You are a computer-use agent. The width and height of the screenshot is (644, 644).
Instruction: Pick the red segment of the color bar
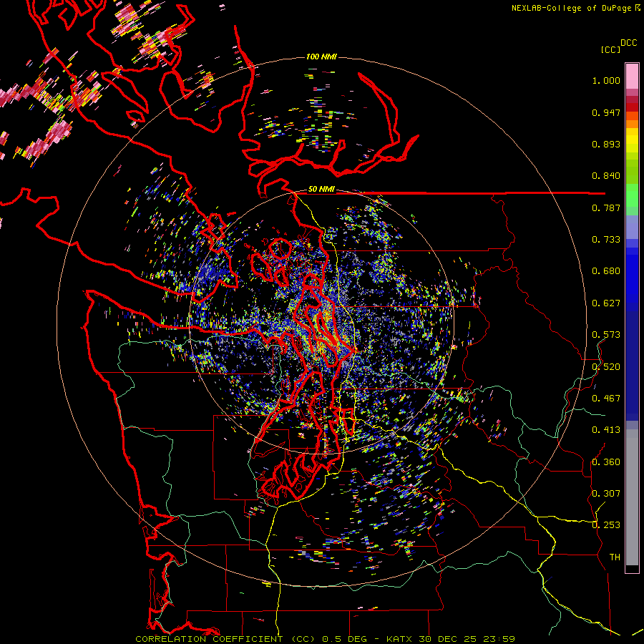point(632,107)
